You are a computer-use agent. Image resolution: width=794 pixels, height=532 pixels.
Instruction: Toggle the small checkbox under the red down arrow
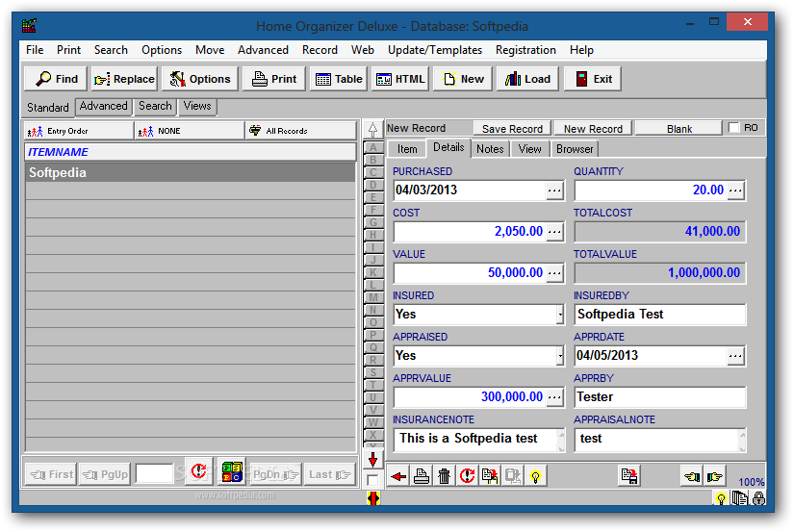tap(372, 480)
